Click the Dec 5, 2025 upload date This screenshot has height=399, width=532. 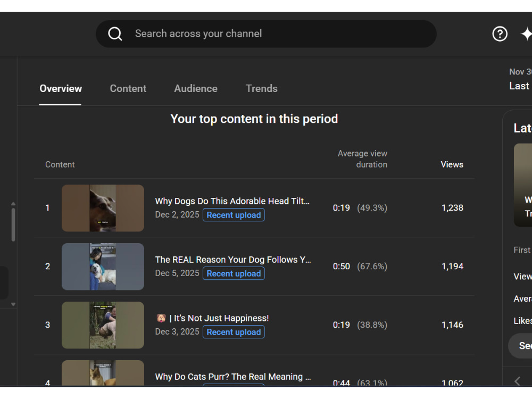point(177,273)
